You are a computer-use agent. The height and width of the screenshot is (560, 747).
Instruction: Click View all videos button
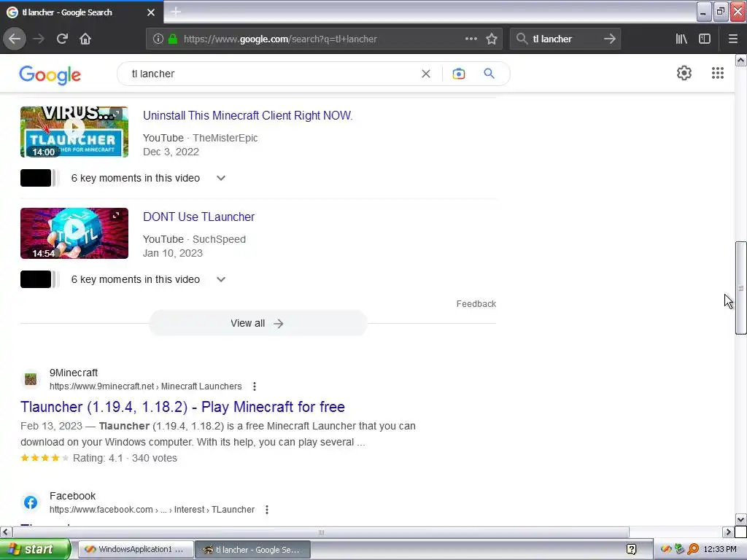(258, 323)
